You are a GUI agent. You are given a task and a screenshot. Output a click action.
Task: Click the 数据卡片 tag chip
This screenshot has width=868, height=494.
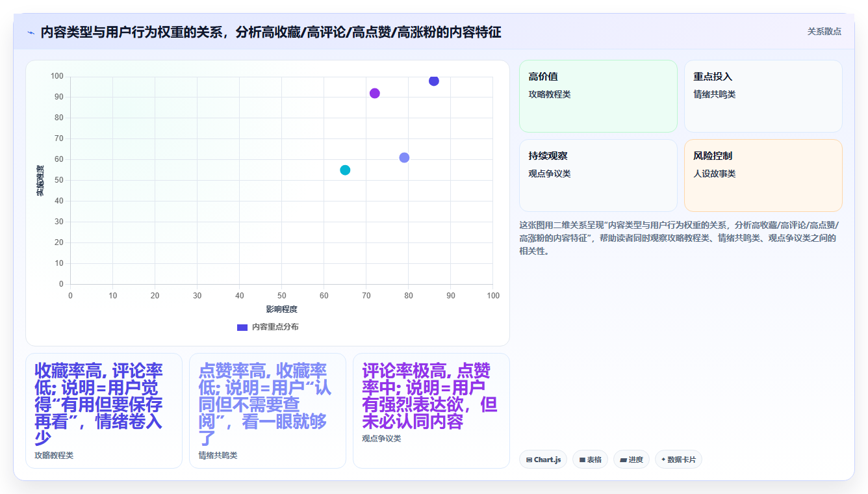point(678,460)
